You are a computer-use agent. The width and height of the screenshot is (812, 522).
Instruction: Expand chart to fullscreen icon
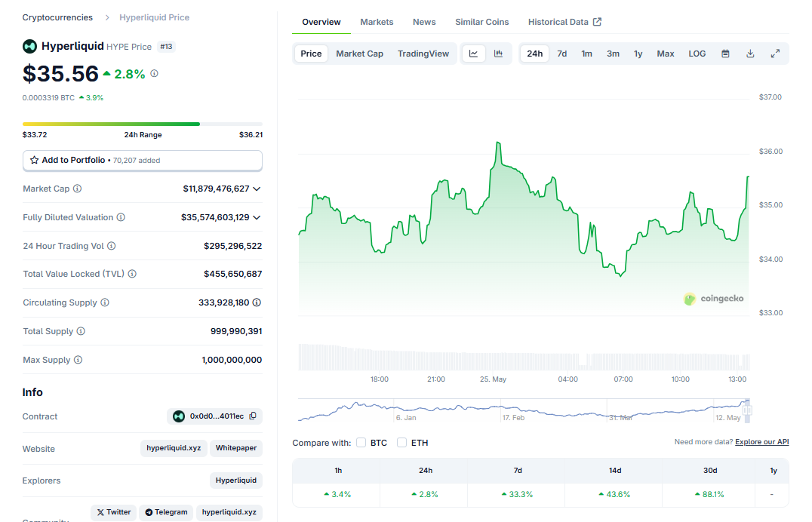pos(775,54)
